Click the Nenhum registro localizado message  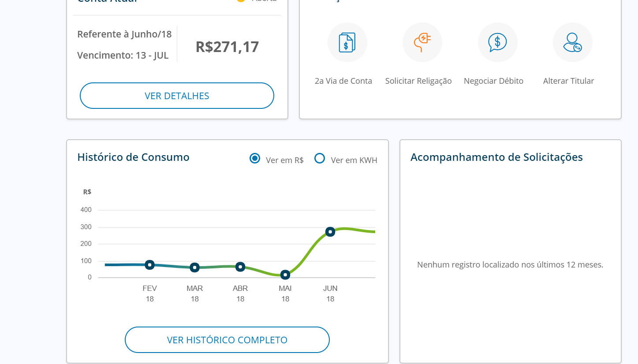[510, 265]
